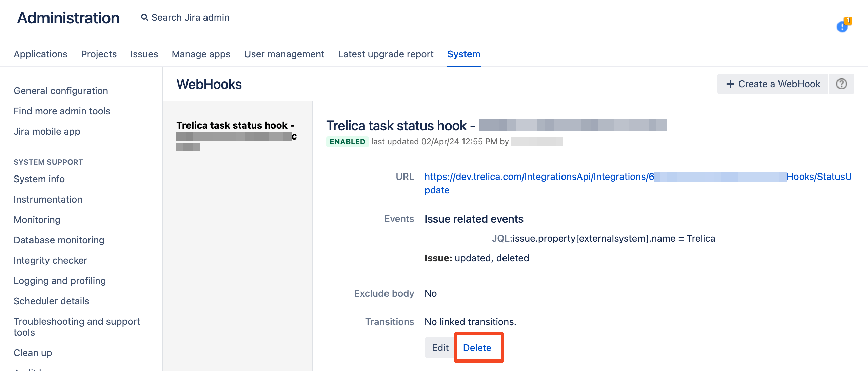The height and width of the screenshot is (371, 868).
Task: Select the System tab
Action: pyautogui.click(x=463, y=54)
